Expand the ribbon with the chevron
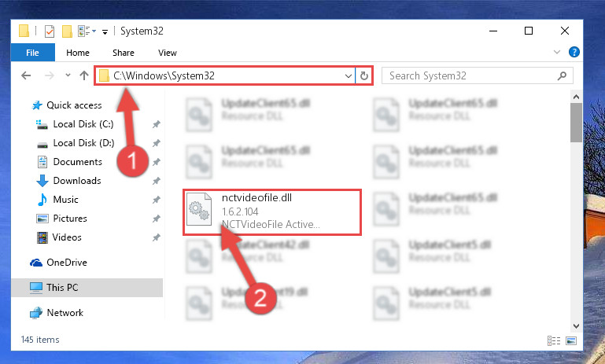The height and width of the screenshot is (364, 605). pos(557,52)
